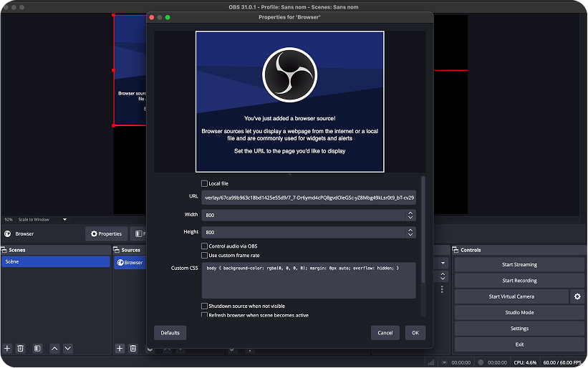The image size is (588, 368).
Task: Toggle Shutdown source when not visible
Action: click(x=205, y=306)
